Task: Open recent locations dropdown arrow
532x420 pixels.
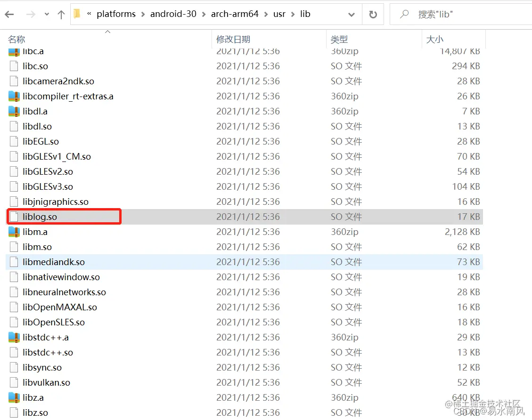Action: click(47, 14)
